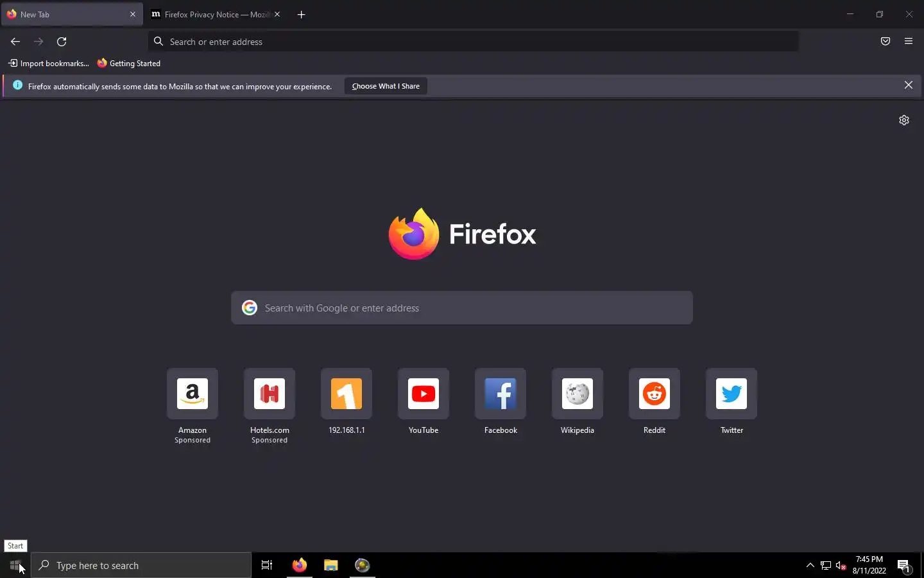This screenshot has width=924, height=578.
Task: Open the Getting Started bookmark
Action: pyautogui.click(x=129, y=63)
